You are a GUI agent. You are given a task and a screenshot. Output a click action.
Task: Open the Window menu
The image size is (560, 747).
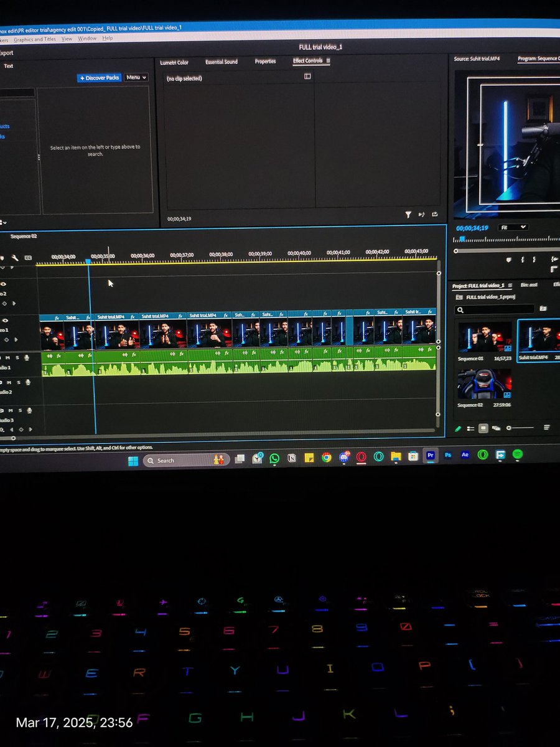(x=87, y=39)
